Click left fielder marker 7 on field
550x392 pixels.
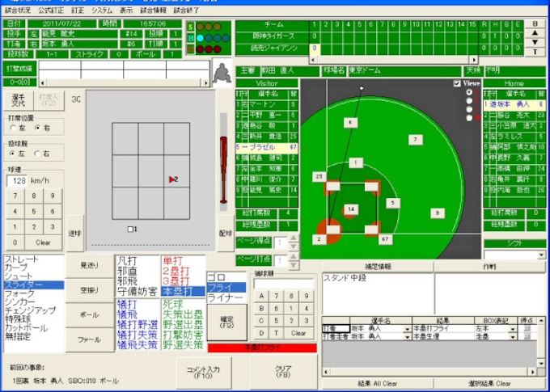point(415,139)
